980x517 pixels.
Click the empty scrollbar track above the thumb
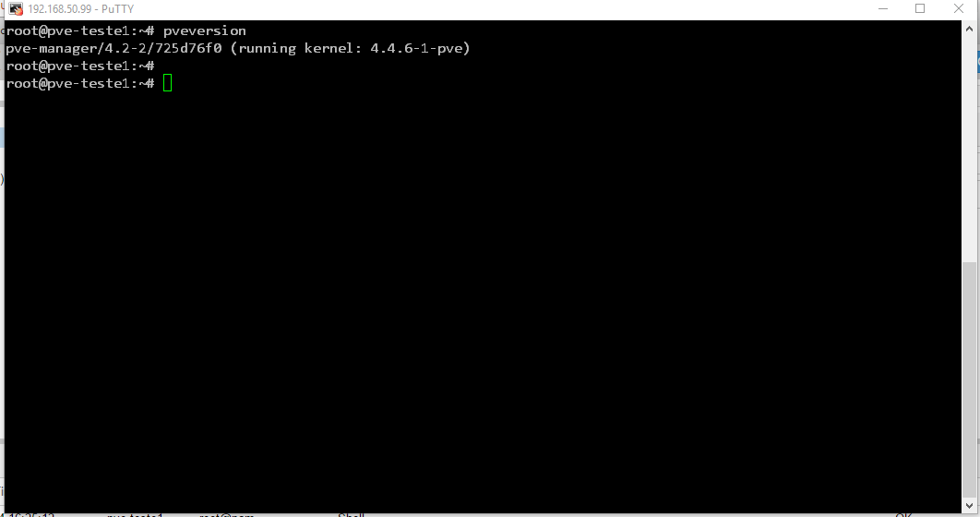pyautogui.click(x=969, y=149)
